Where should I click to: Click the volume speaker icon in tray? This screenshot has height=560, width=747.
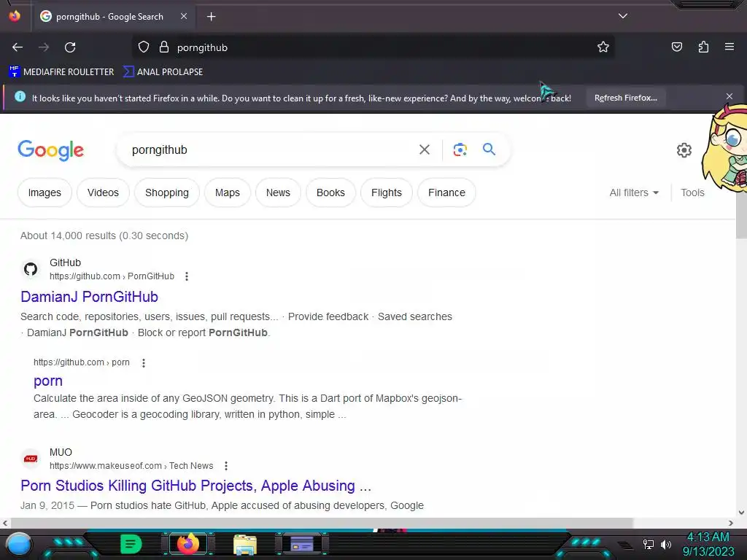tap(666, 544)
